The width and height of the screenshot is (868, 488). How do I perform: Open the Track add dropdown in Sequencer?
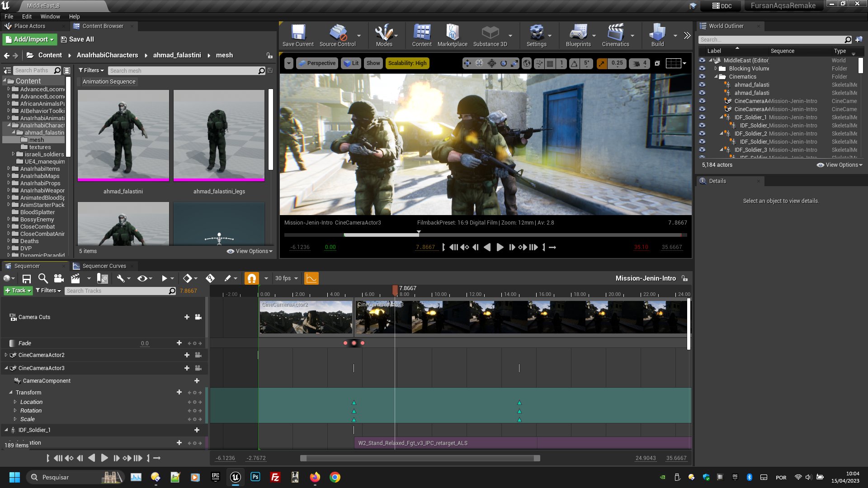point(18,291)
